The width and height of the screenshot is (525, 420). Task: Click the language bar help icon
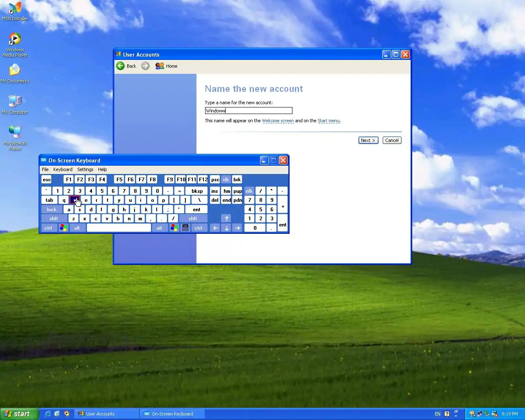click(447, 414)
